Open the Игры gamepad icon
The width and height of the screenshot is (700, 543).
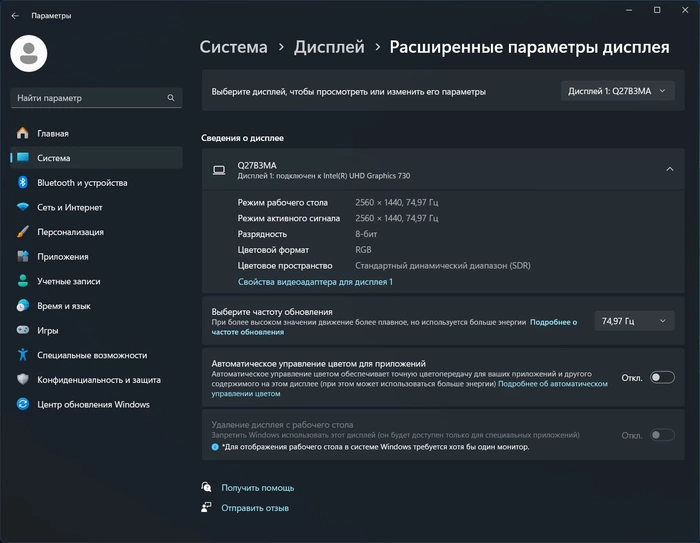pos(23,330)
